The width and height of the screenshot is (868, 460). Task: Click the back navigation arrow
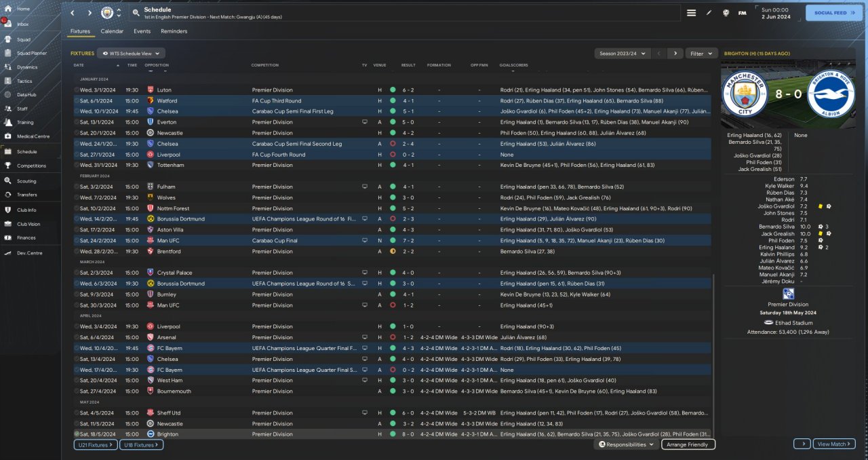point(72,13)
